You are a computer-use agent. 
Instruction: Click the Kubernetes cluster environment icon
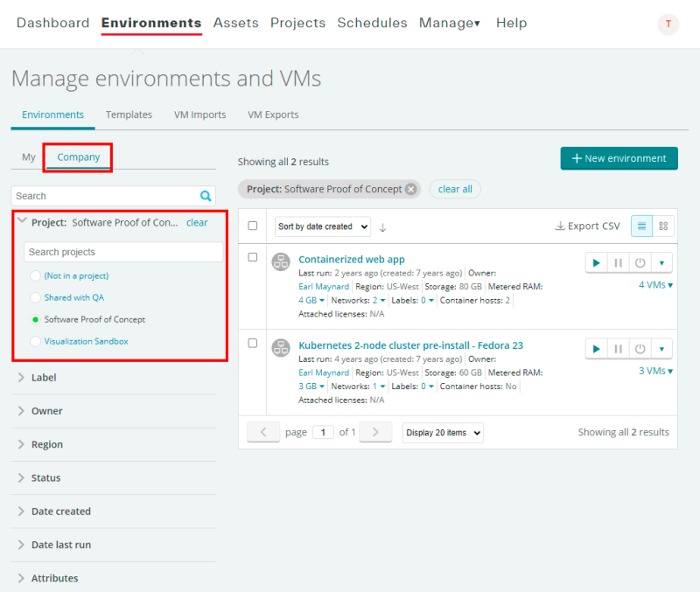281,348
